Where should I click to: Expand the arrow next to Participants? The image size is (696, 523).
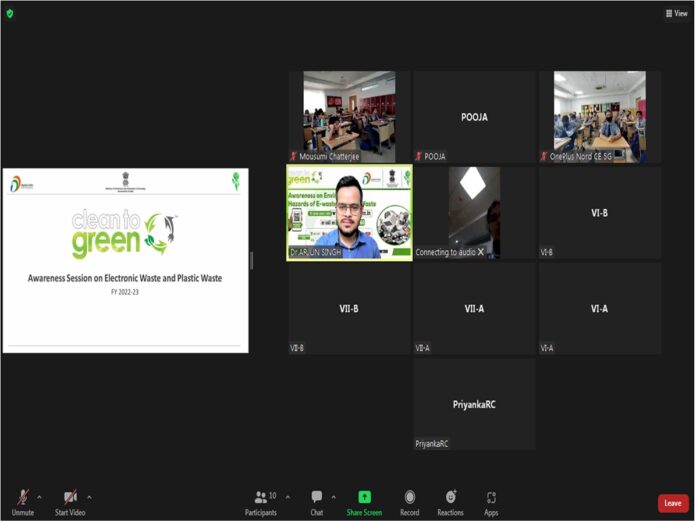pos(288,497)
